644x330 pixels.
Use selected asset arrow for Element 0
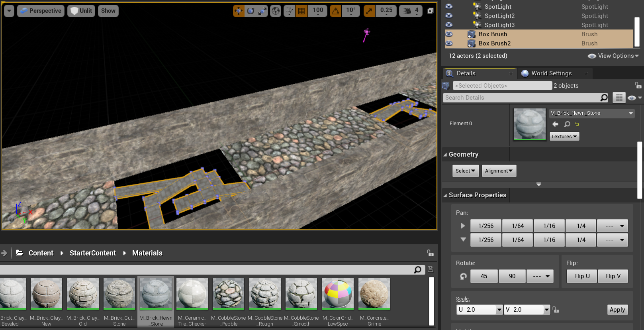(555, 124)
